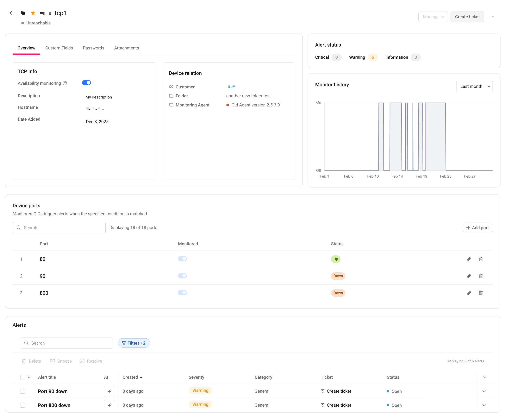This screenshot has height=420, width=505.
Task: Click the red Monitoring Agent status dot
Action: pyautogui.click(x=228, y=105)
